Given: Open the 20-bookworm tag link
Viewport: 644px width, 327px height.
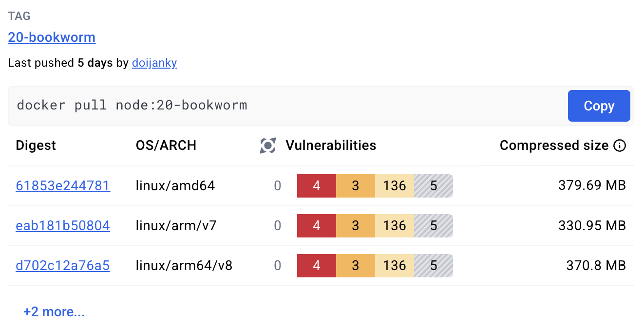Looking at the screenshot, I should (52, 37).
